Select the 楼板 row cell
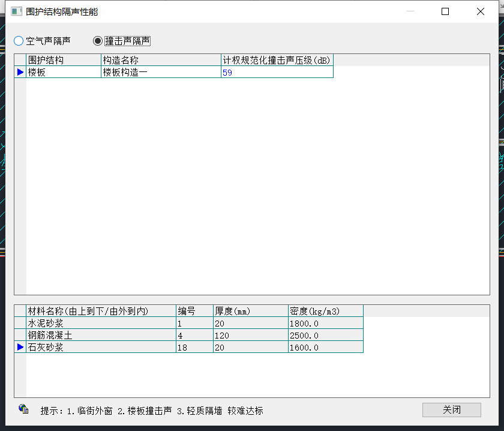Screen dimensions: 504x431 (x=64, y=72)
